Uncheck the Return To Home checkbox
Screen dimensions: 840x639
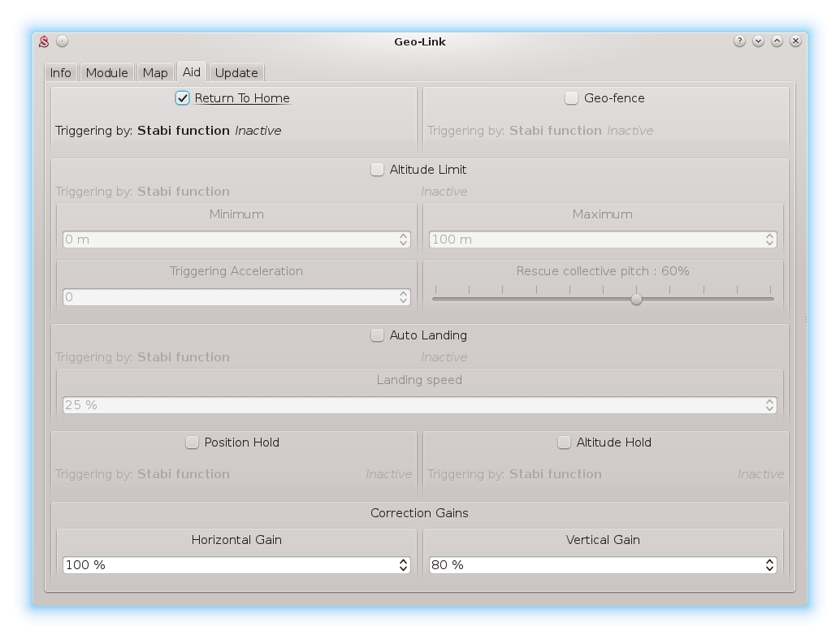(x=183, y=98)
